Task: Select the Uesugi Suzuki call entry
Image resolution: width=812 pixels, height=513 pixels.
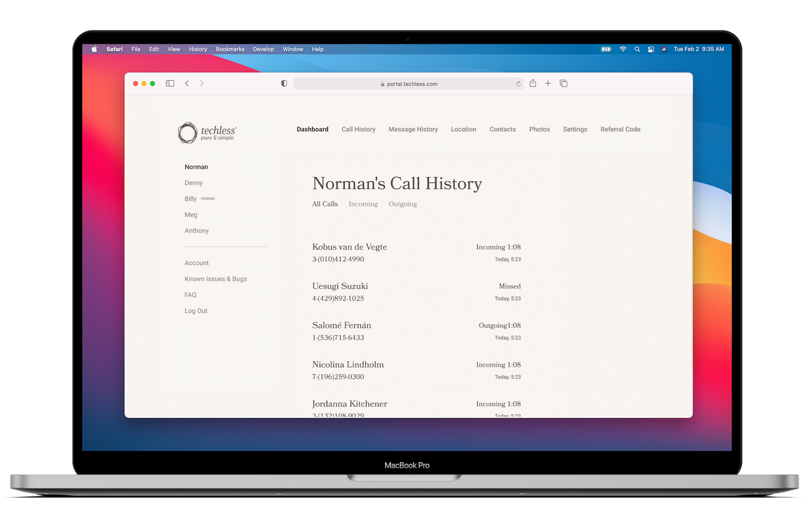Action: pos(417,292)
